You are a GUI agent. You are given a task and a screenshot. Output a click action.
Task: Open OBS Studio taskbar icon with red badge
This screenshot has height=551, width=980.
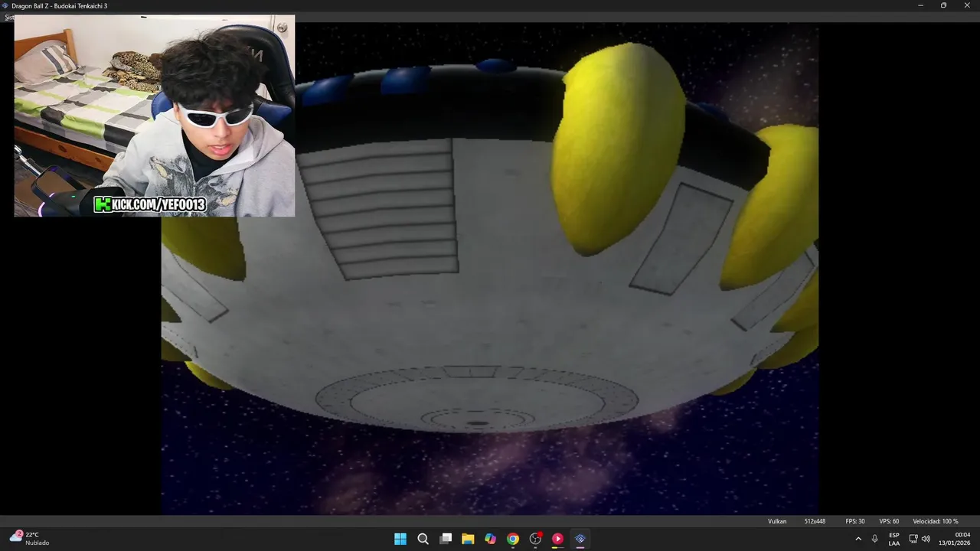tap(535, 539)
